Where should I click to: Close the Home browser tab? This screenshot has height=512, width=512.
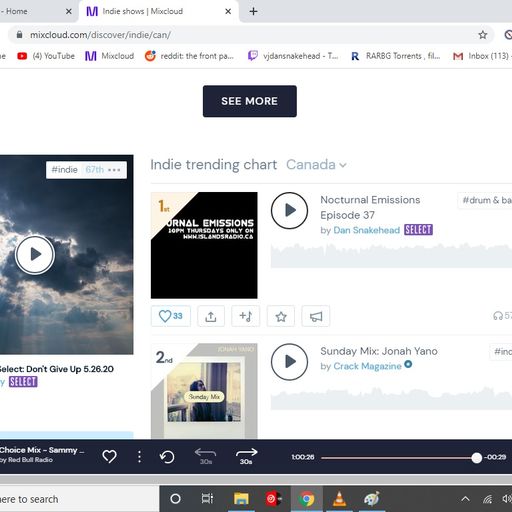coord(69,11)
